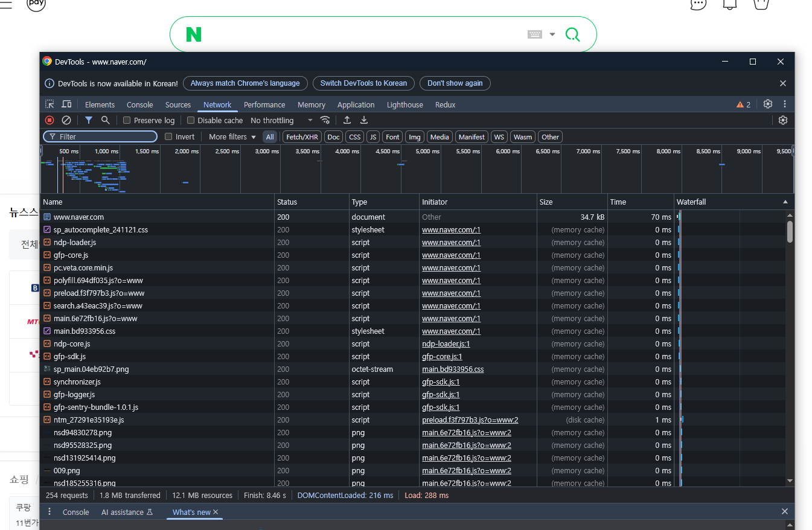Image resolution: width=812 pixels, height=530 pixels.
Task: Click the Don't show again button
Action: pos(455,83)
